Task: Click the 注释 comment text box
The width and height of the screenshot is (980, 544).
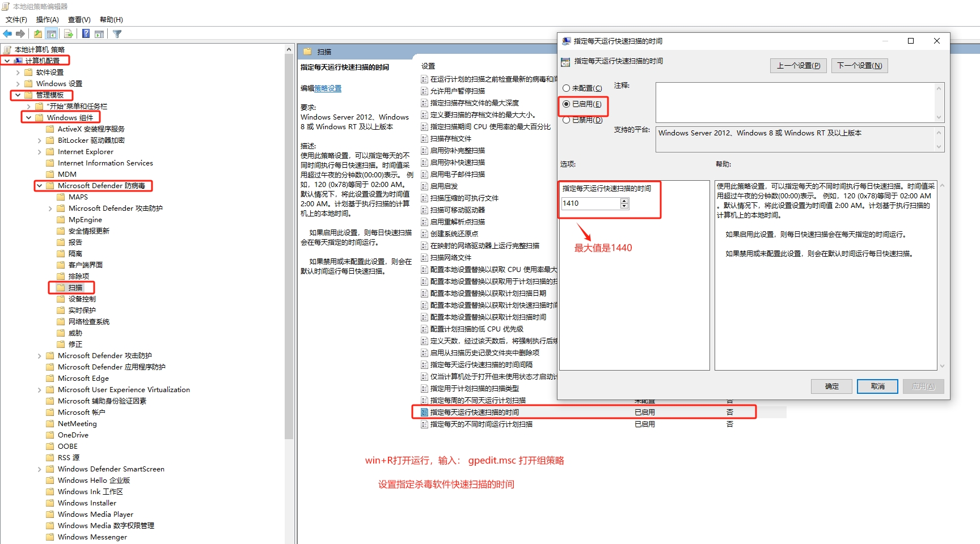Action: (795, 102)
